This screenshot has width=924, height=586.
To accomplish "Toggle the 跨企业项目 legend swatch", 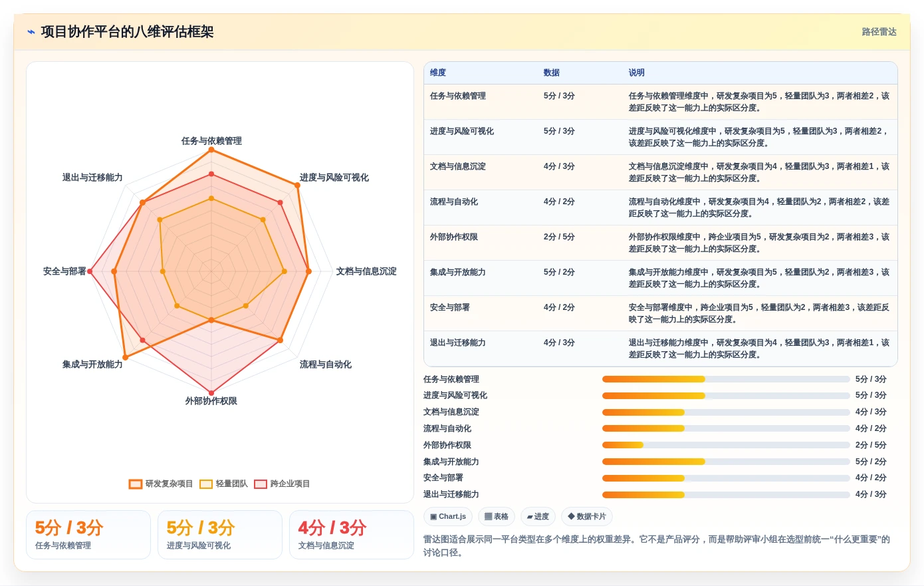I will coord(261,484).
